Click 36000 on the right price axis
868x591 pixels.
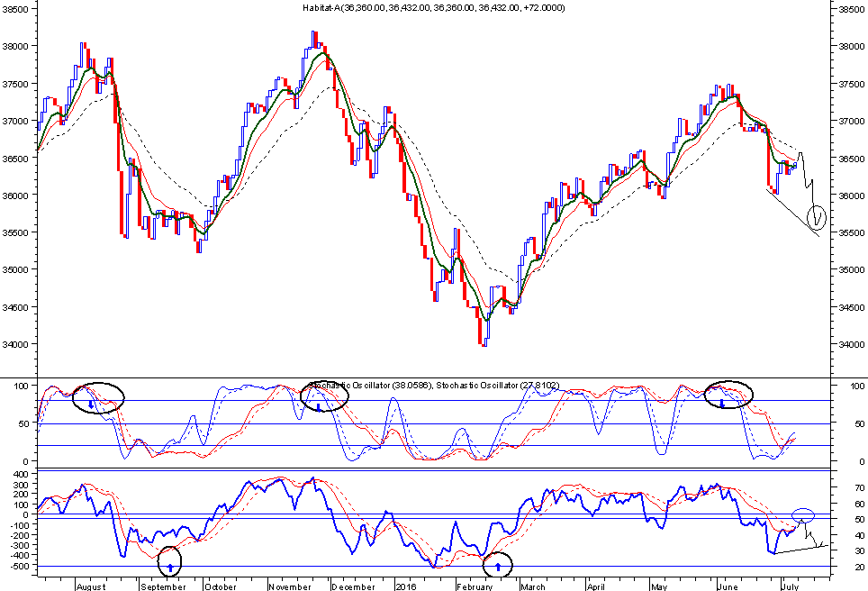point(852,195)
